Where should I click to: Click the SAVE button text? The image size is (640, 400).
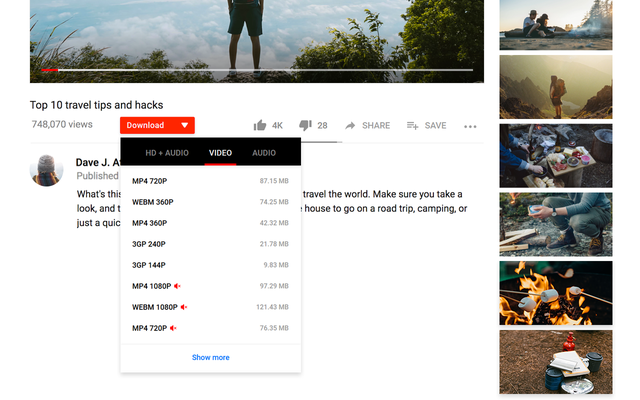click(436, 126)
